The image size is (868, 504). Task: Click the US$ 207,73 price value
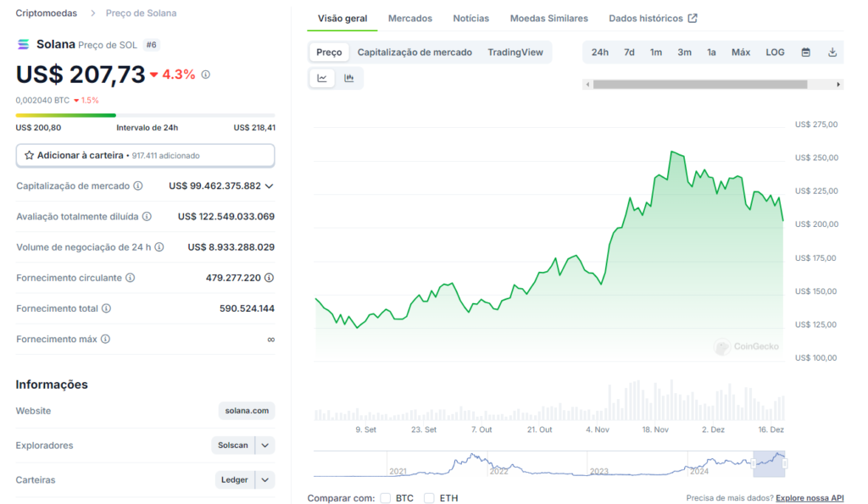pos(81,75)
